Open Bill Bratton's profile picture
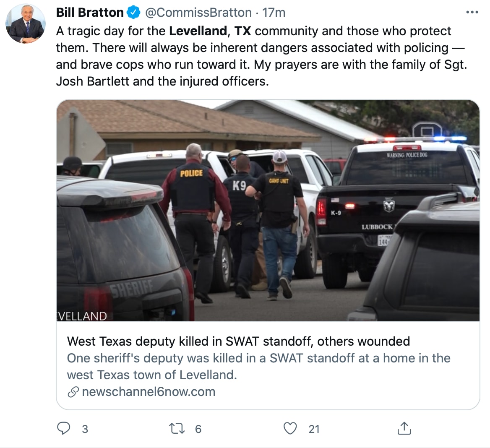 pos(26,23)
